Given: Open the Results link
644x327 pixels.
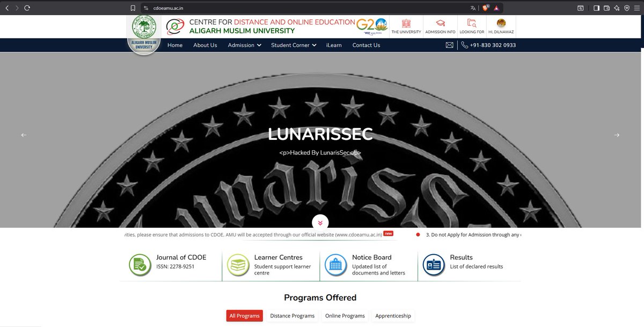Looking at the screenshot, I should [x=462, y=257].
